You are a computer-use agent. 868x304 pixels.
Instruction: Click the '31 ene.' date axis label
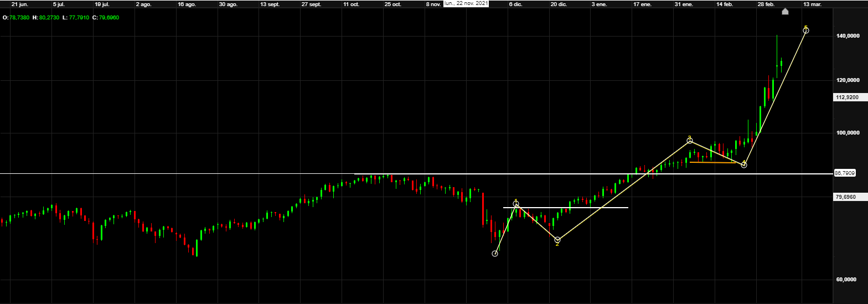684,4
